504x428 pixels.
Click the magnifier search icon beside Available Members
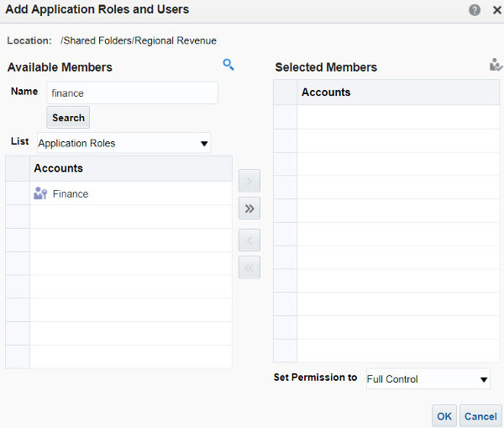click(228, 65)
